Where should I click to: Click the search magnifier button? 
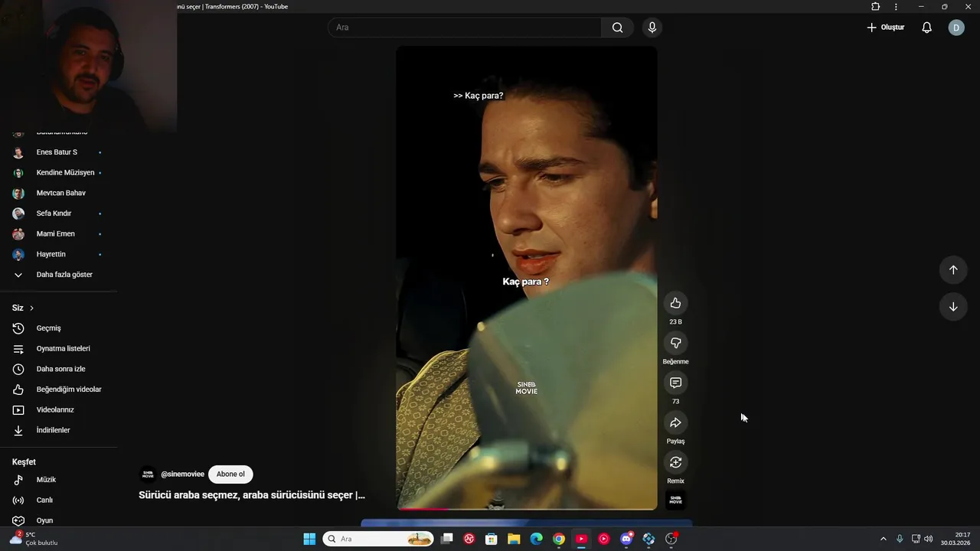(617, 28)
